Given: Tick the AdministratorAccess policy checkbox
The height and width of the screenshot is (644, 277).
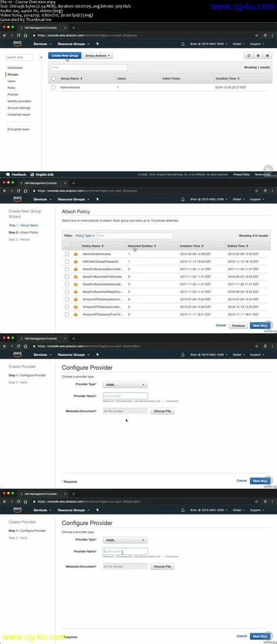Looking at the screenshot, I should (x=67, y=254).
